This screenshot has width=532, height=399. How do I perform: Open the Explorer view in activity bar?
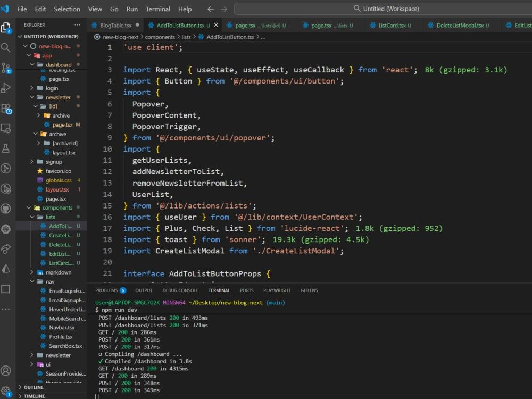coord(6,28)
